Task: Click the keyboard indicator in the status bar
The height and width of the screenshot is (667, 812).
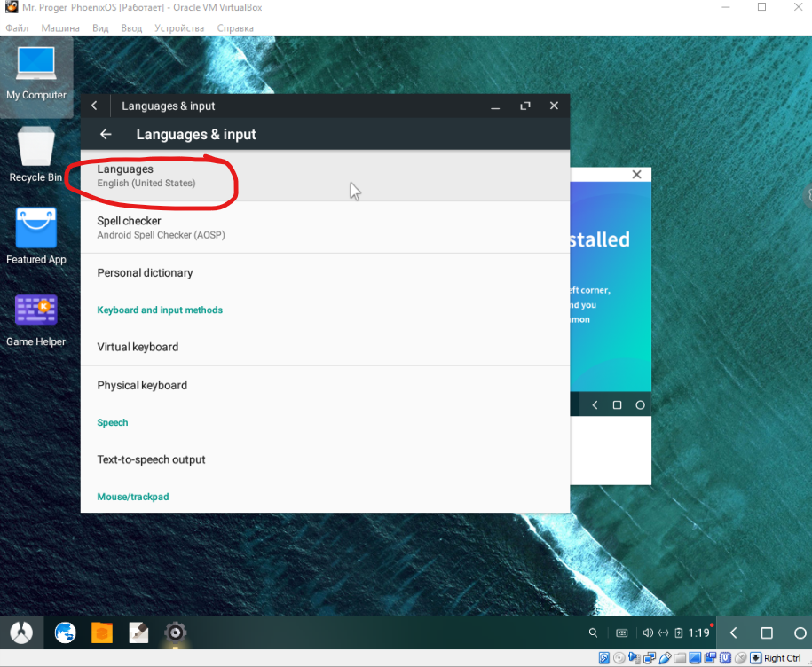Action: [622, 632]
